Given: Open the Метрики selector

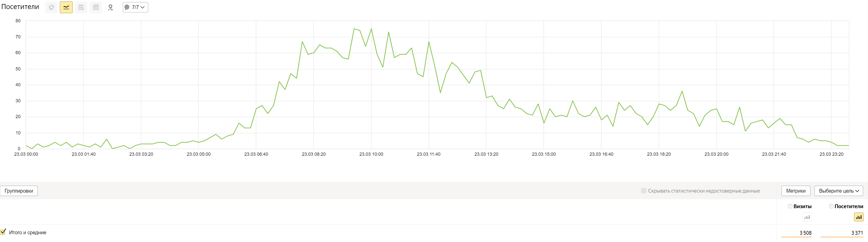Looking at the screenshot, I should (795, 191).
